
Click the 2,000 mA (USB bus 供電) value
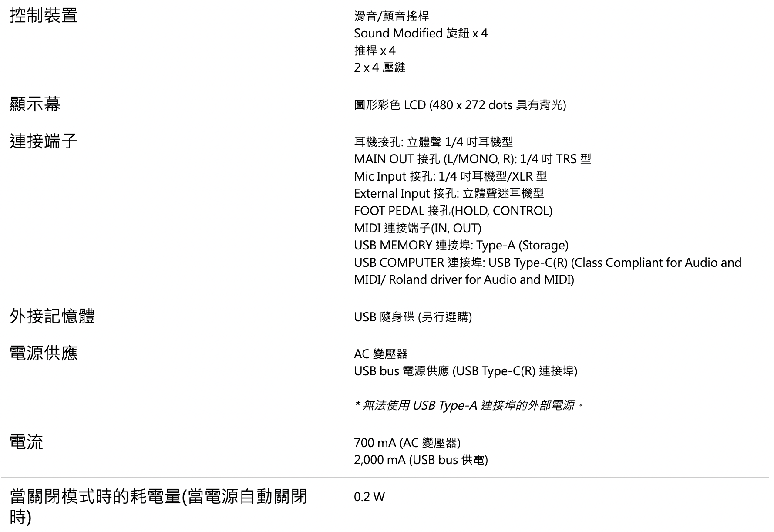point(421,460)
